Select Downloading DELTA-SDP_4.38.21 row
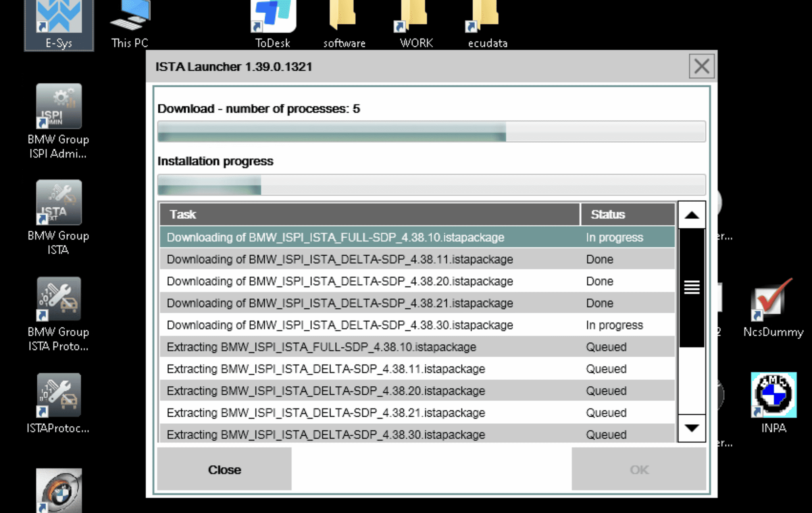Image resolution: width=812 pixels, height=513 pixels. coord(418,303)
